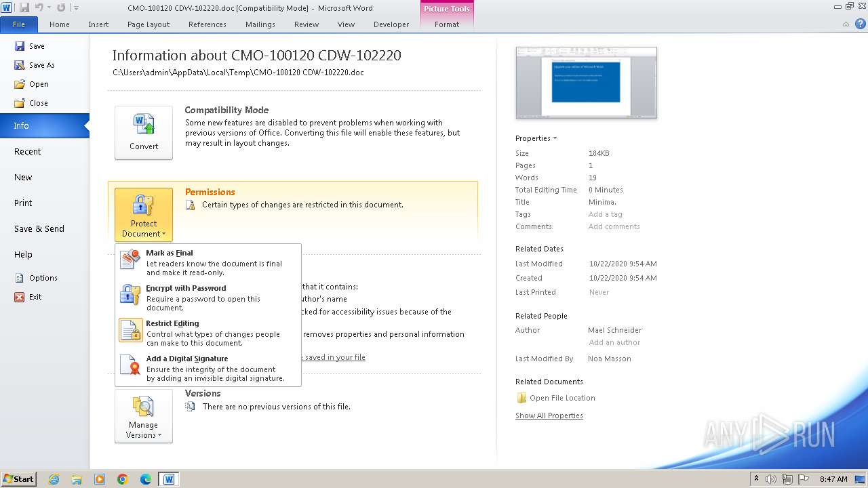The height and width of the screenshot is (488, 868).
Task: Select the Info section
Action: pos(44,126)
